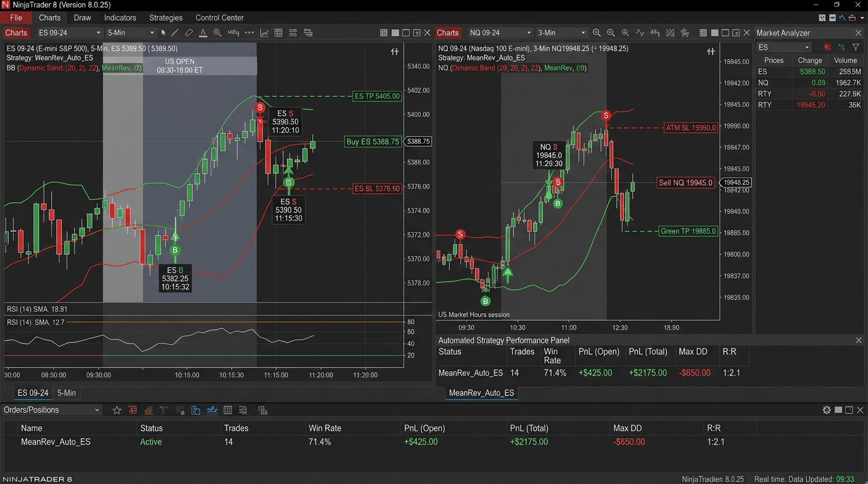868x484 pixels.
Task: Open the Charts menu in menu bar
Action: point(49,18)
